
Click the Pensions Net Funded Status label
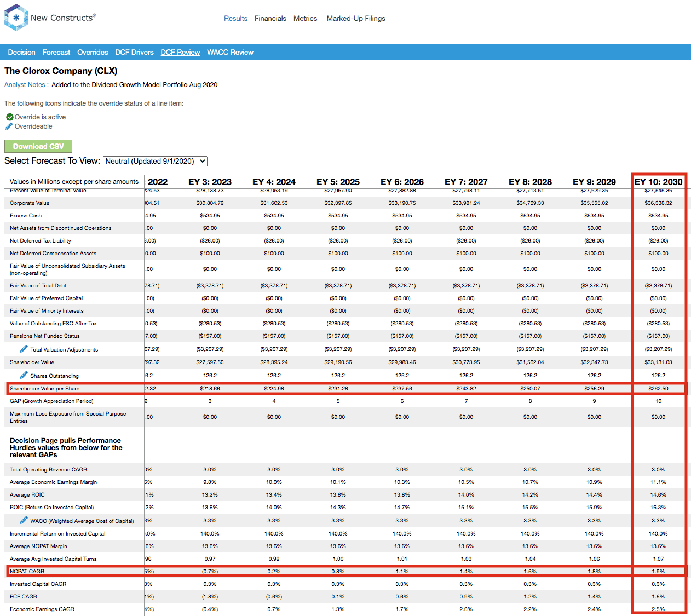click(45, 336)
